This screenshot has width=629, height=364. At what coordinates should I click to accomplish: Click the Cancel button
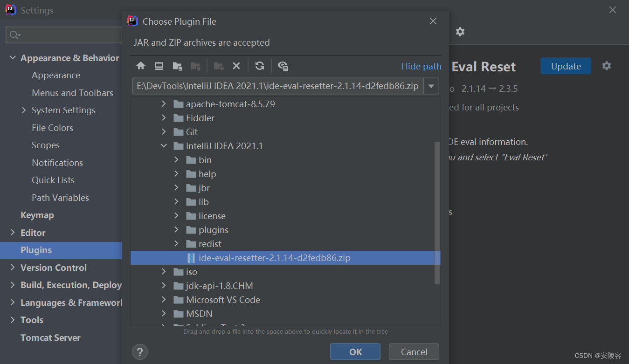pyautogui.click(x=414, y=352)
